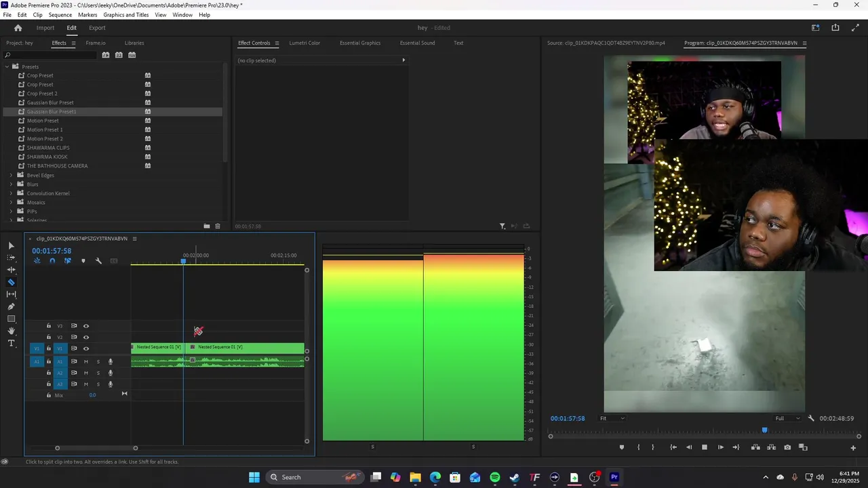
Task: Open the Fit zoom level dropdown
Action: coord(612,418)
